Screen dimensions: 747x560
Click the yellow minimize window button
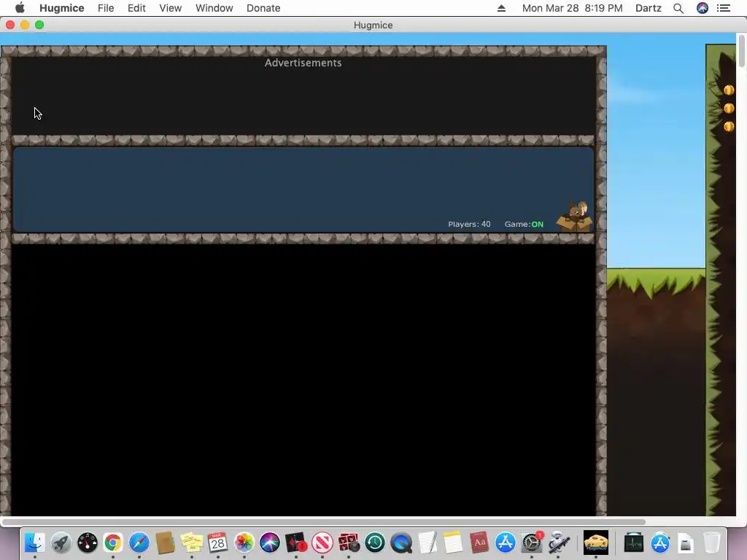pos(25,25)
